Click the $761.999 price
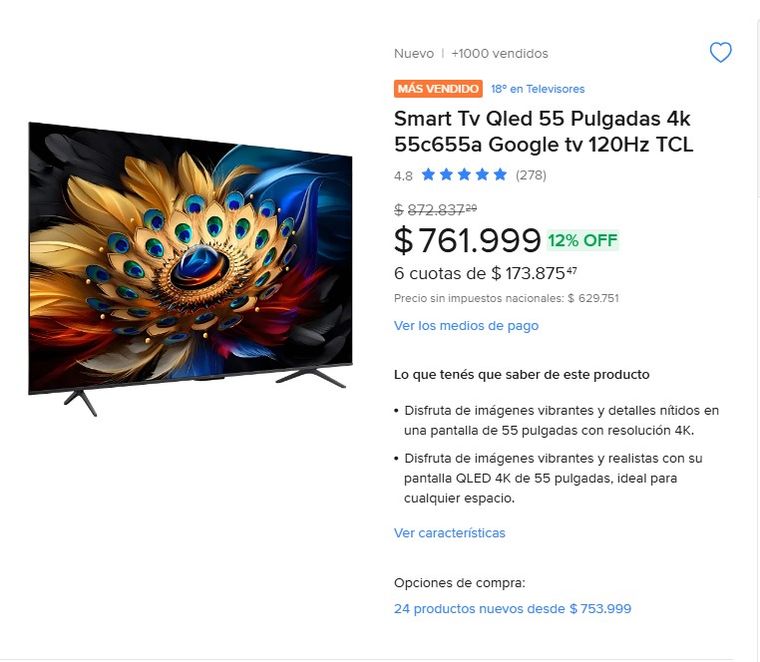This screenshot has width=760, height=662. (x=467, y=240)
